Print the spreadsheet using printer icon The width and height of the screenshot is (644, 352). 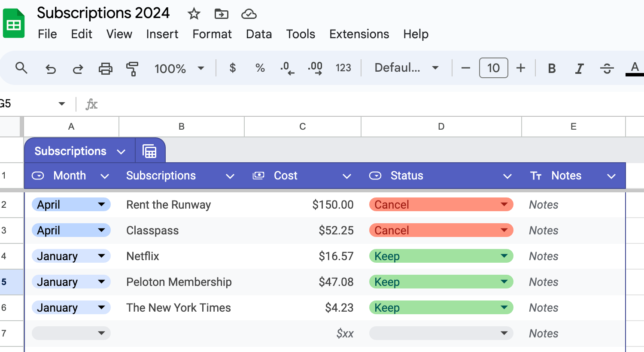click(x=105, y=68)
